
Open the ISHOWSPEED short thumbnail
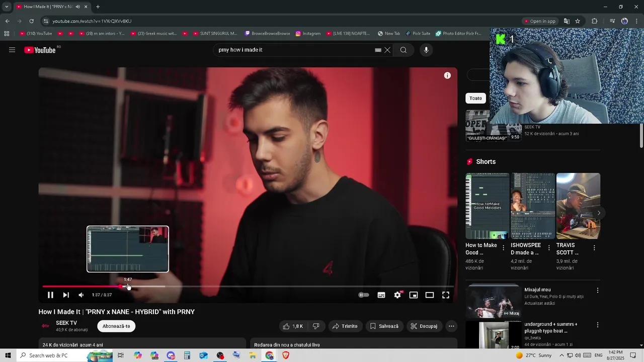click(533, 206)
